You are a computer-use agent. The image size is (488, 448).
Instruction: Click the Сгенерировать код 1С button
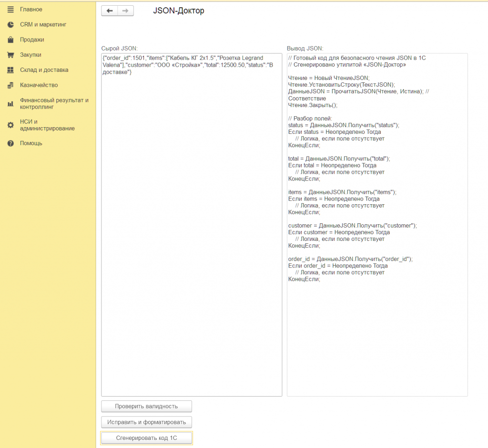tap(146, 438)
